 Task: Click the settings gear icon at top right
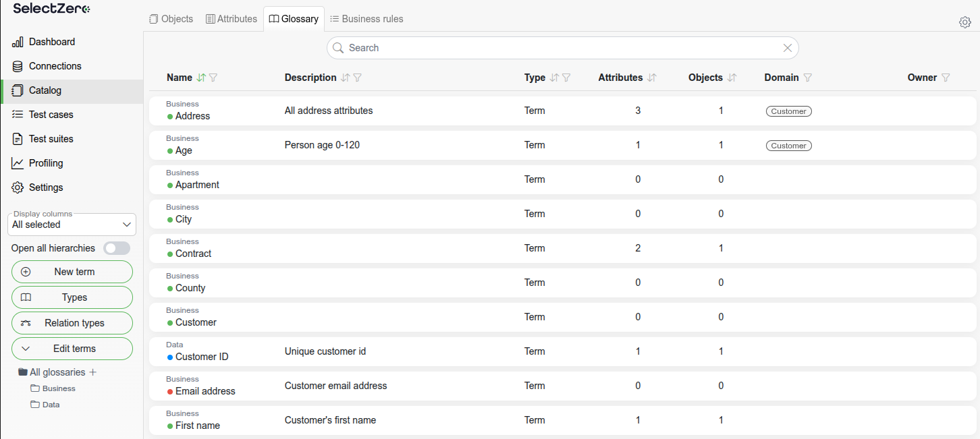(x=964, y=22)
